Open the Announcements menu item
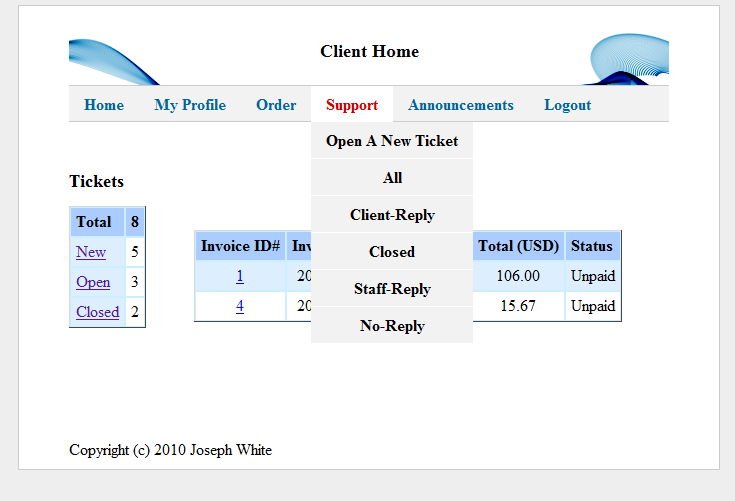This screenshot has width=735, height=501. tap(461, 105)
